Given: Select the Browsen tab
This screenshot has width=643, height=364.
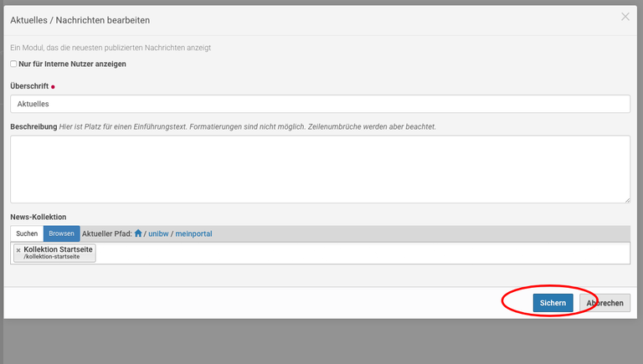Looking at the screenshot, I should [x=61, y=233].
